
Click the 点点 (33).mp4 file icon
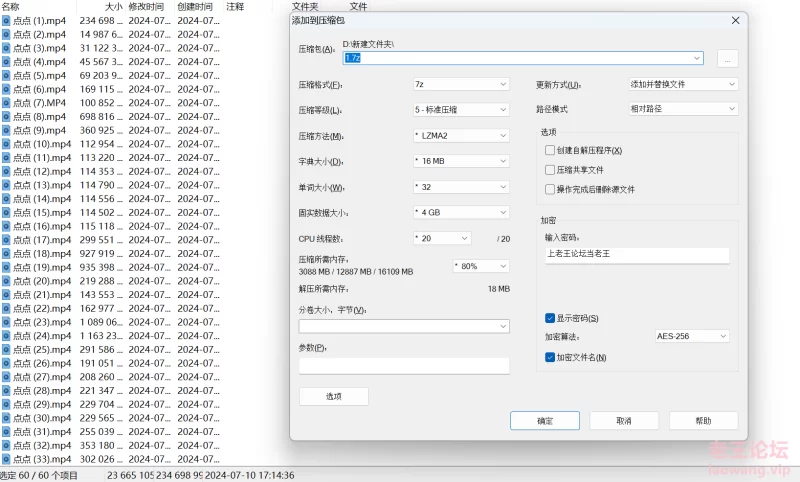[6, 459]
